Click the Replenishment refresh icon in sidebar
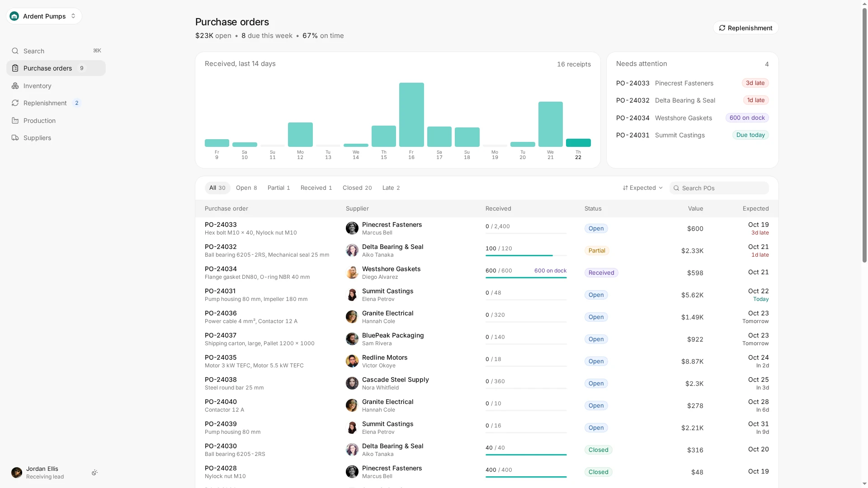 (x=15, y=103)
